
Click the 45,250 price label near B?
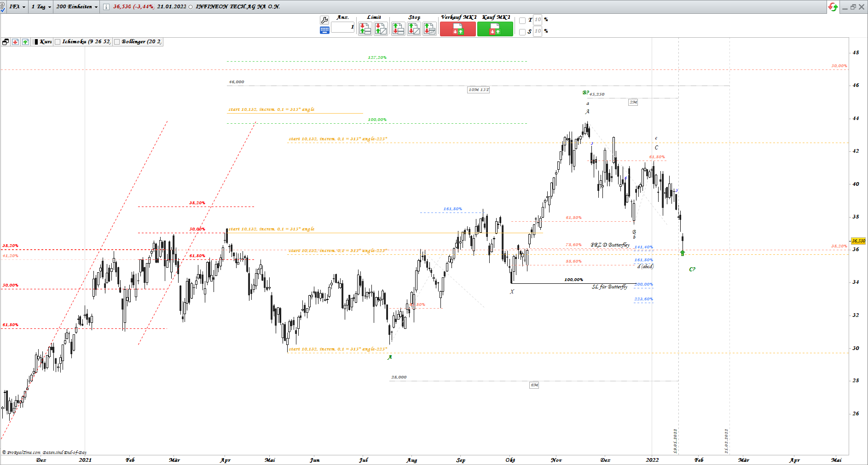[597, 94]
